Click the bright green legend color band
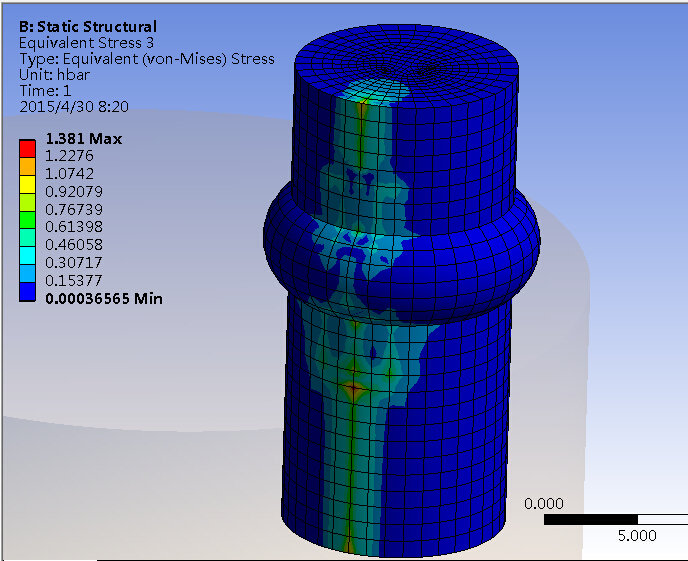 tap(27, 220)
